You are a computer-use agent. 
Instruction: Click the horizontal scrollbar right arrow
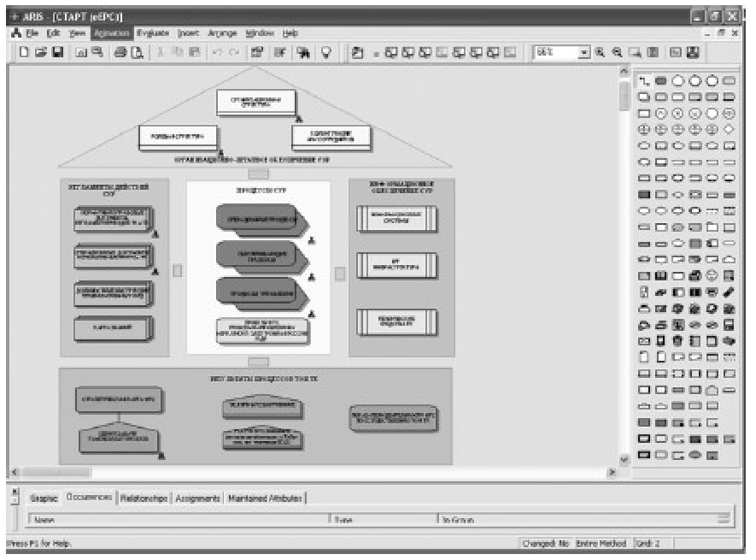click(x=612, y=472)
